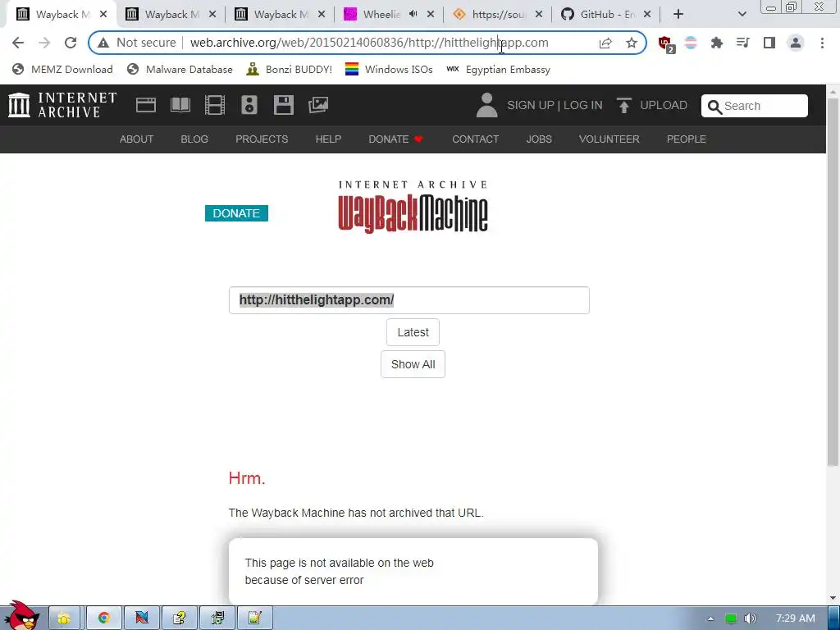
Task: Click the teal DONATE button
Action: (x=236, y=213)
